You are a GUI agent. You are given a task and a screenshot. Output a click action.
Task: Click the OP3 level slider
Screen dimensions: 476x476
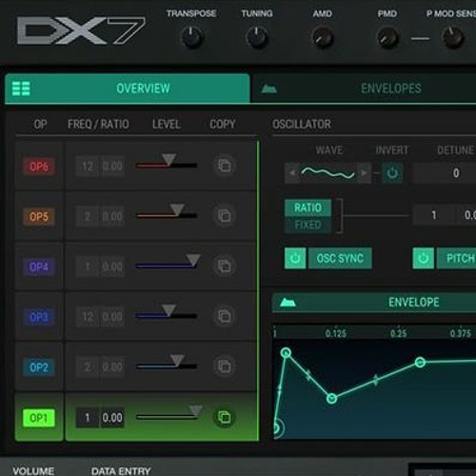click(x=167, y=313)
